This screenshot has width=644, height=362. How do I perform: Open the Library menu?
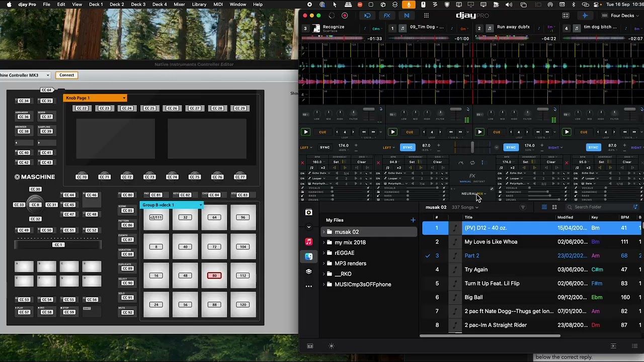click(199, 5)
